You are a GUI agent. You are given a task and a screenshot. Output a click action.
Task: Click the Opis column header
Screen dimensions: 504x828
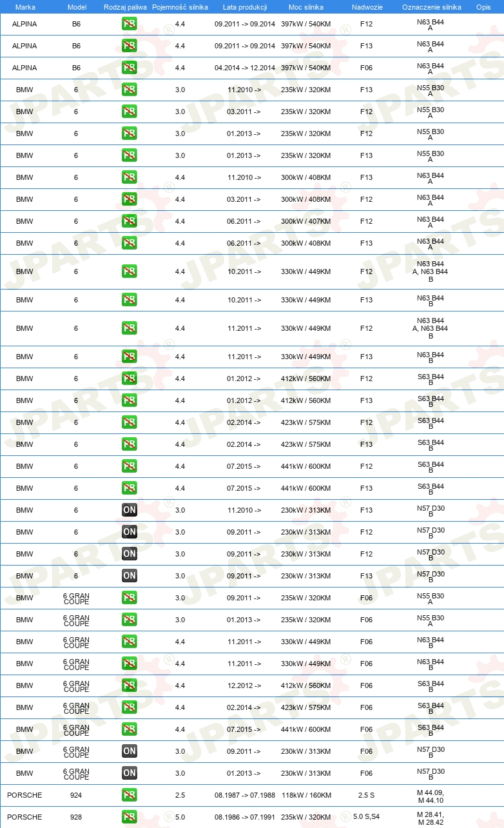pos(483,7)
